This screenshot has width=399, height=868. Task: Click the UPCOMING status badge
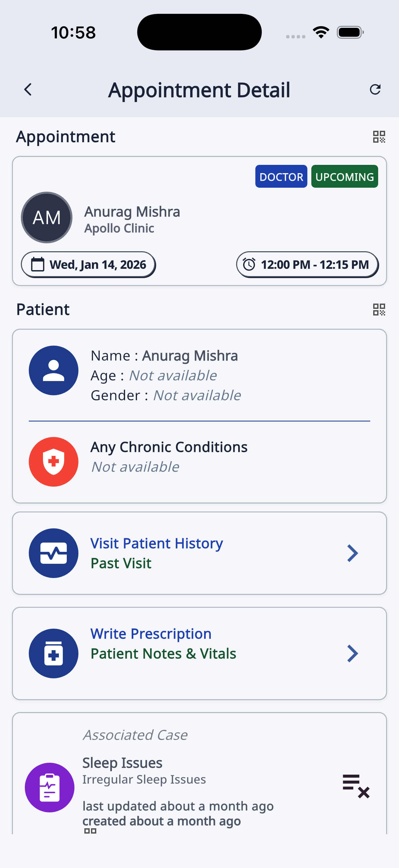tap(344, 176)
